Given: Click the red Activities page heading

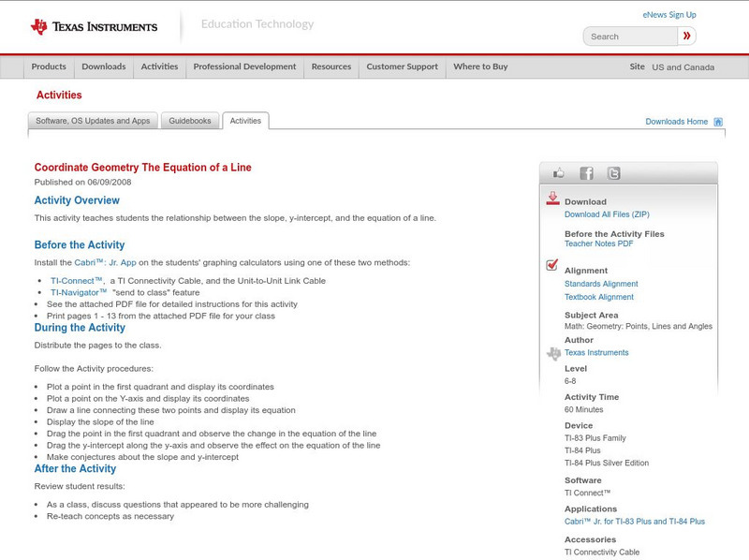Looking at the screenshot, I should (59, 96).
